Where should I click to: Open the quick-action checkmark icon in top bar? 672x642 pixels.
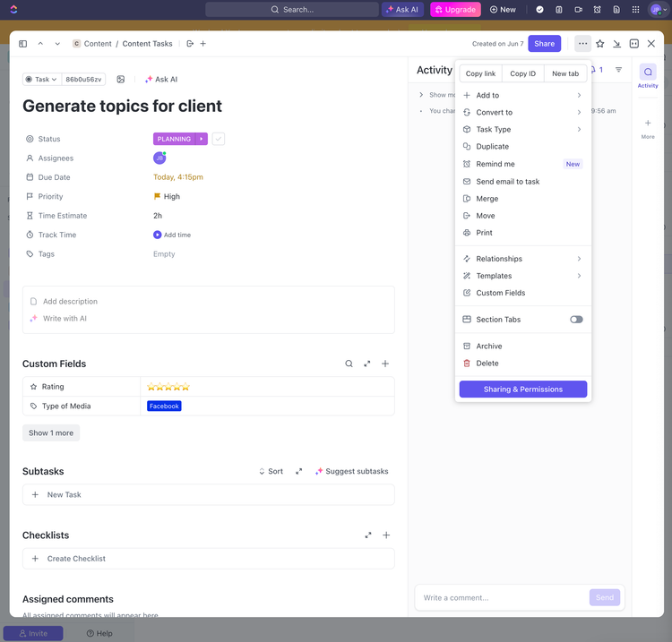[x=539, y=10]
